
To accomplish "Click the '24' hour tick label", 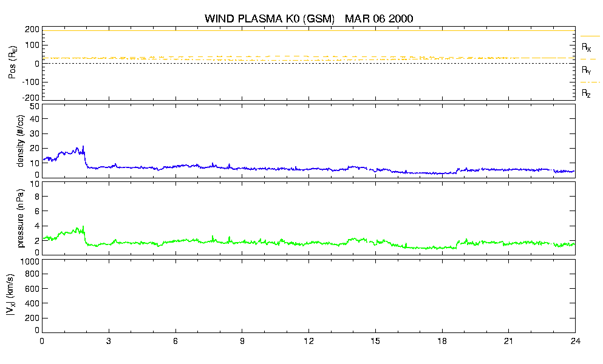I will [575, 341].
